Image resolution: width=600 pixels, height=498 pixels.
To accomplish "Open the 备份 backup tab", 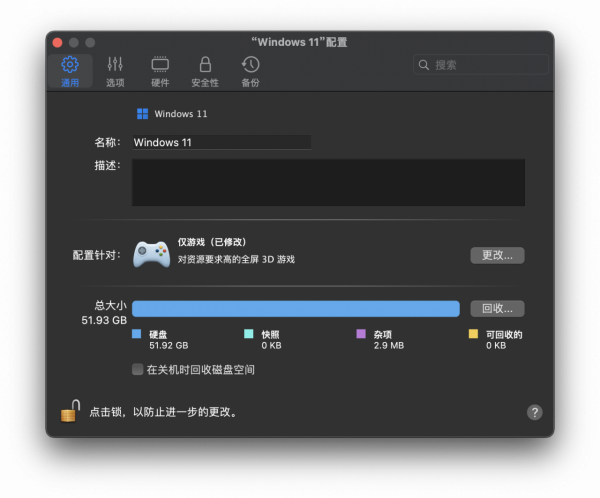I will pos(250,71).
